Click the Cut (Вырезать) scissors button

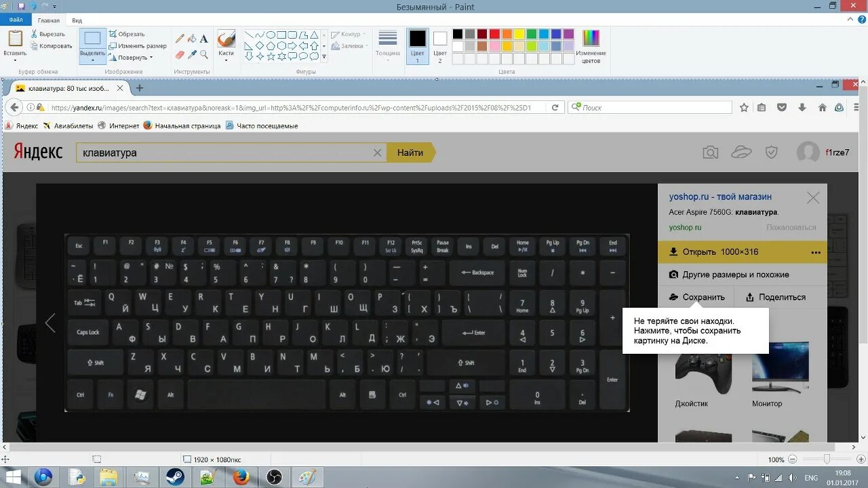click(x=47, y=34)
